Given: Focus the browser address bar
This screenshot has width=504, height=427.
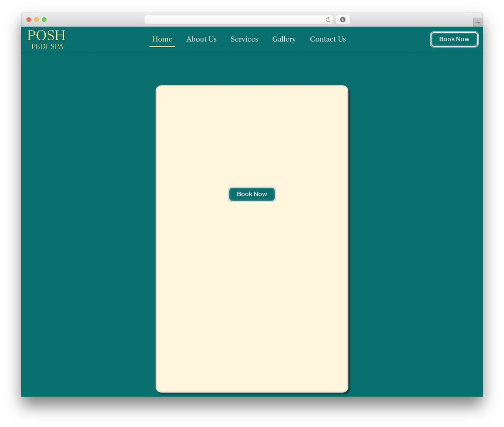Looking at the screenshot, I should pos(238,20).
